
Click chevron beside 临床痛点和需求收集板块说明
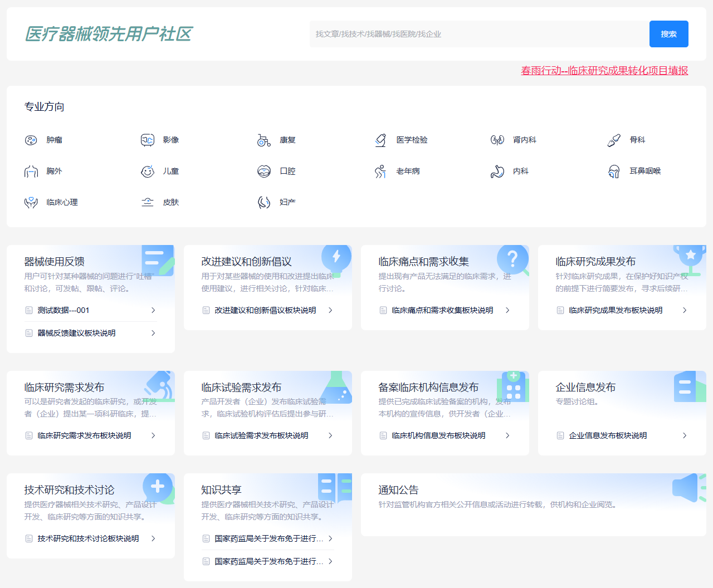(x=507, y=310)
